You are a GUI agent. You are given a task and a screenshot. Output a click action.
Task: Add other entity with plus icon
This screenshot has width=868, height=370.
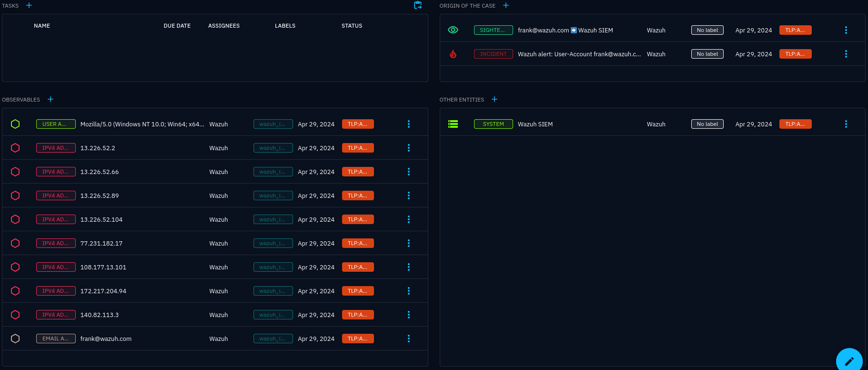495,99
